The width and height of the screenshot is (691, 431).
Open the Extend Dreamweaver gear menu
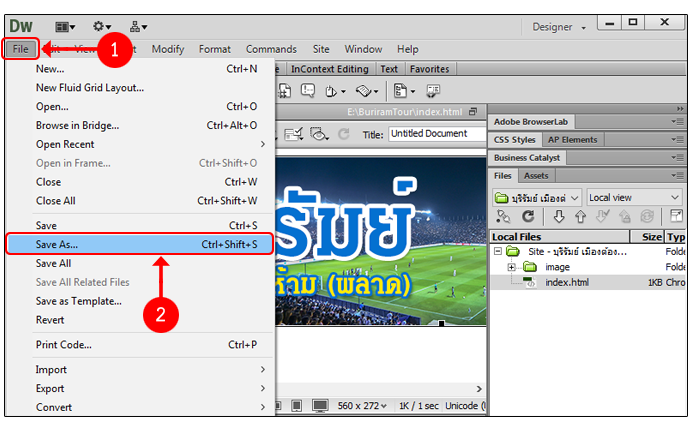[x=101, y=26]
